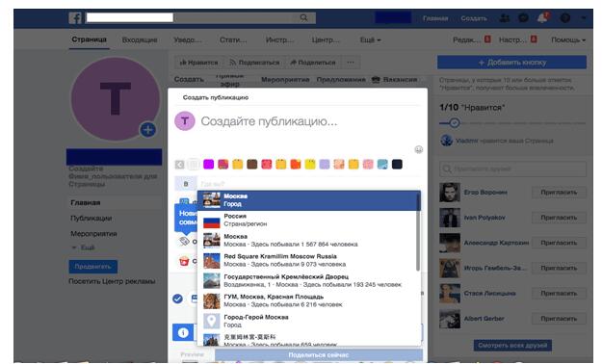This screenshot has height=364, width=602.
Task: Open the friend requests icon
Action: click(505, 18)
